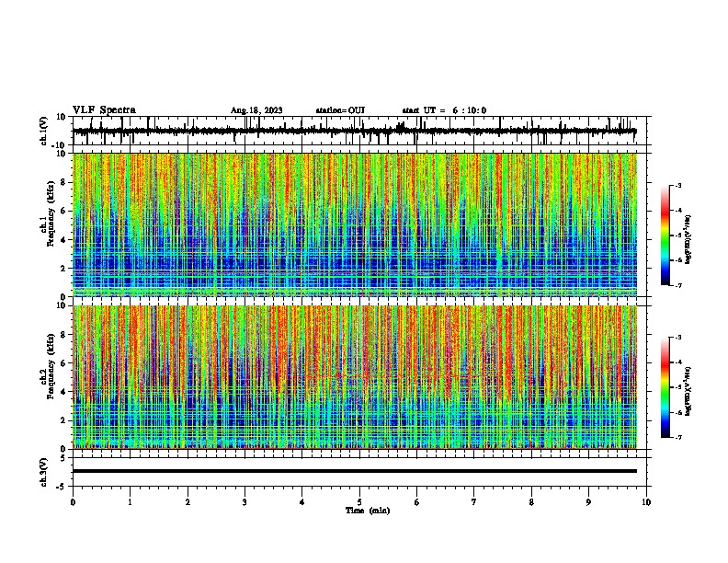The width and height of the screenshot is (728, 563).
Task: Click the "-7" label on ch.1 color bar
Action: point(678,285)
